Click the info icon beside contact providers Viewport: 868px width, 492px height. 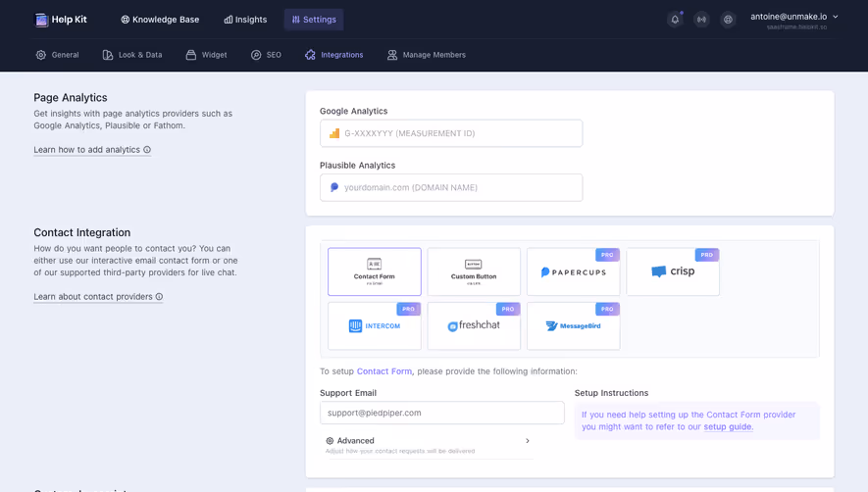(160, 297)
